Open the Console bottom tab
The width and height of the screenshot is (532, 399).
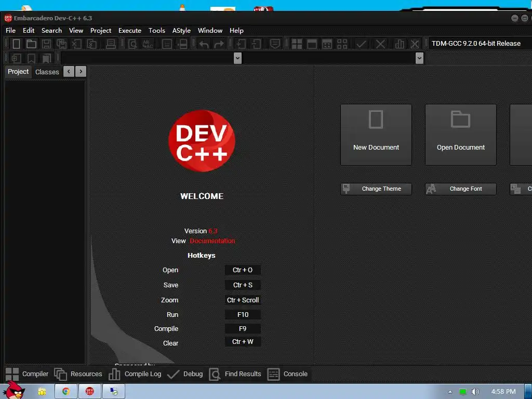[288, 374]
